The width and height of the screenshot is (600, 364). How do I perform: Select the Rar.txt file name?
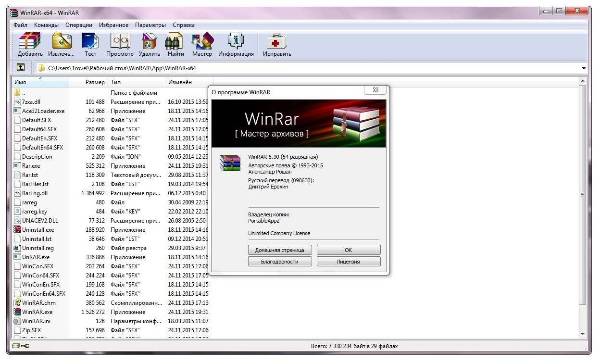[x=30, y=175]
